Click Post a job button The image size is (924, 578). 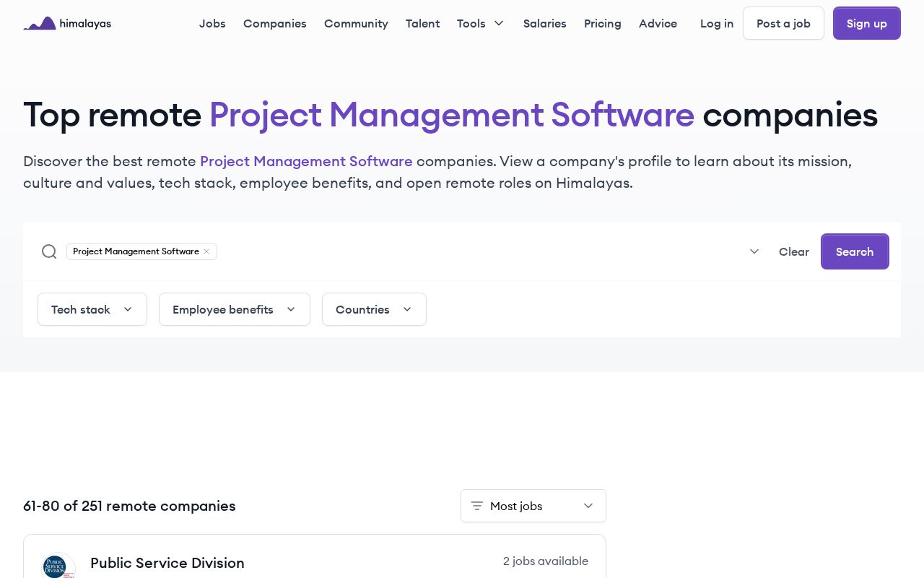click(x=783, y=23)
